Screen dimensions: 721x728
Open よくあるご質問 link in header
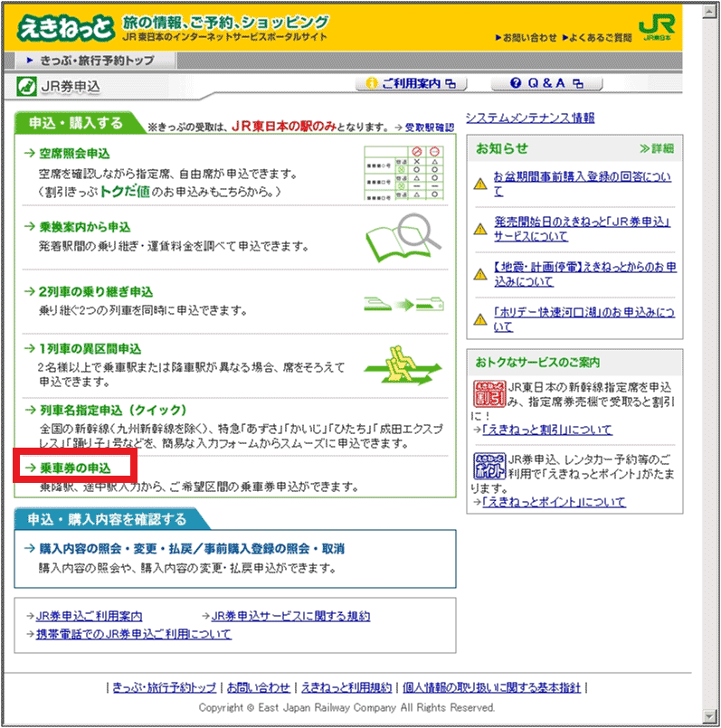click(x=597, y=38)
